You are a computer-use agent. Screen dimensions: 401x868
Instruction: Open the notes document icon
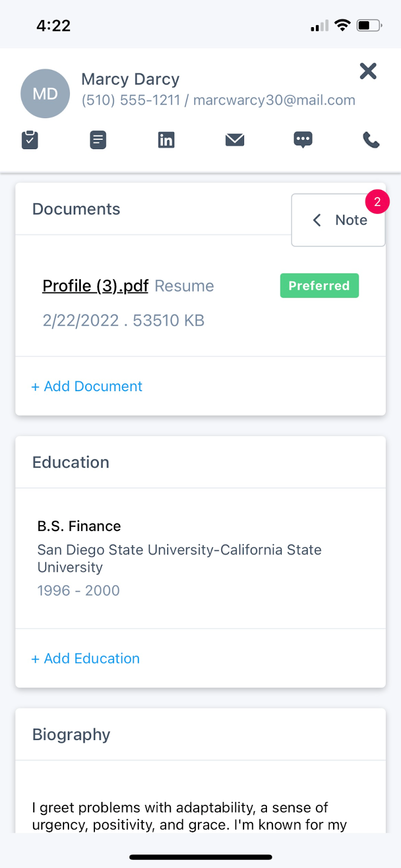(x=98, y=140)
